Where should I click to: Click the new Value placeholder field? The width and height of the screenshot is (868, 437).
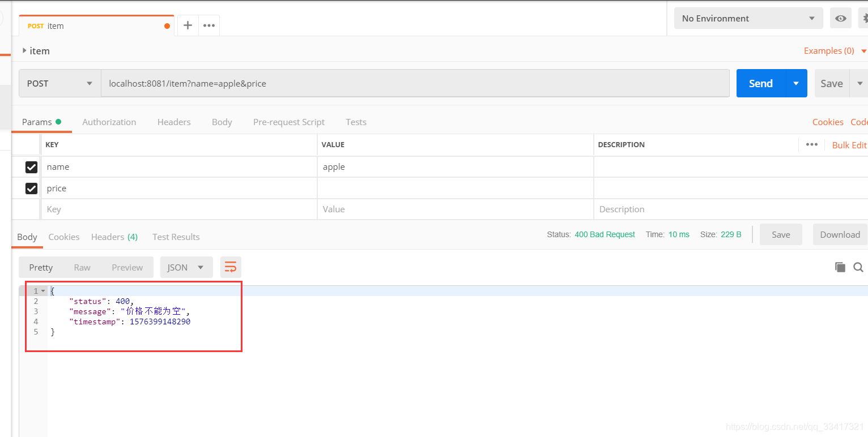[456, 209]
